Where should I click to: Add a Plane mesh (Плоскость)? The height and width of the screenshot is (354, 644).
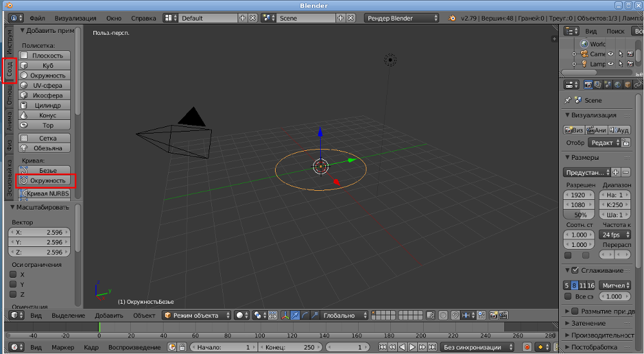pos(44,55)
